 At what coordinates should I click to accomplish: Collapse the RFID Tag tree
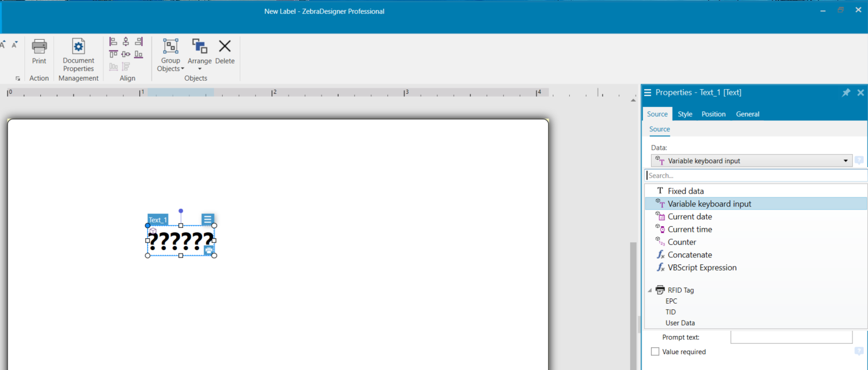[x=649, y=290]
